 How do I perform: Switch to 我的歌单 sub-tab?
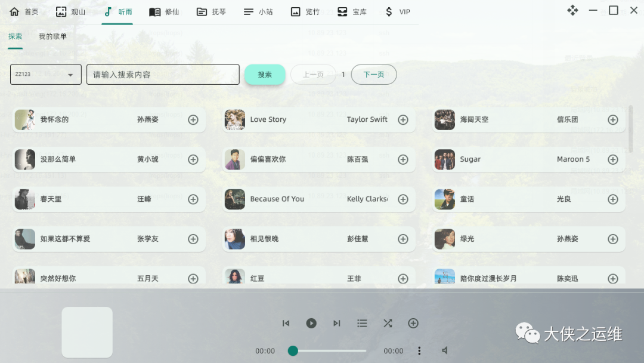point(52,36)
